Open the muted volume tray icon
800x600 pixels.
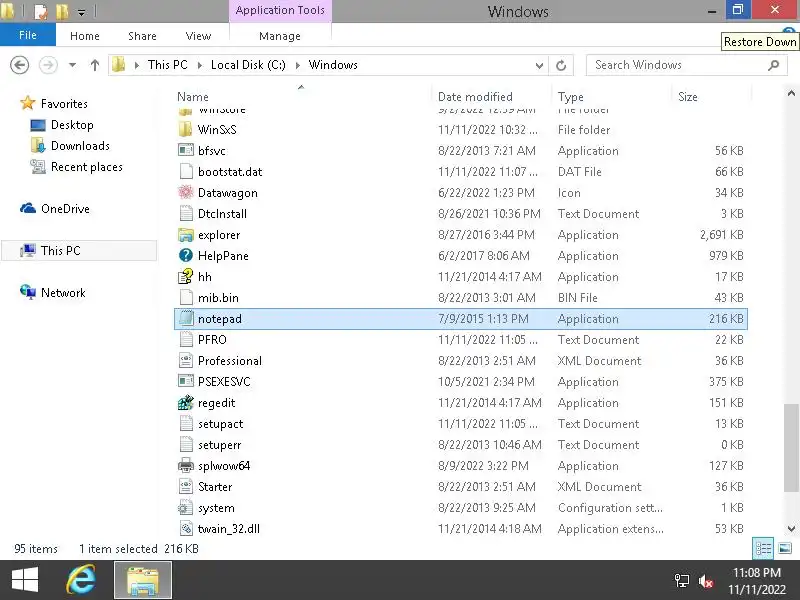pos(706,581)
